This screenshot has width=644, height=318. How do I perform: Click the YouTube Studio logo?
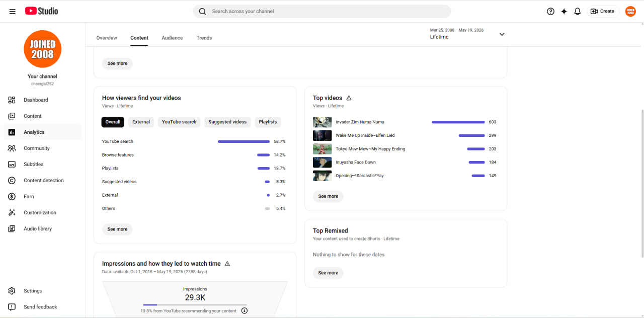[41, 11]
